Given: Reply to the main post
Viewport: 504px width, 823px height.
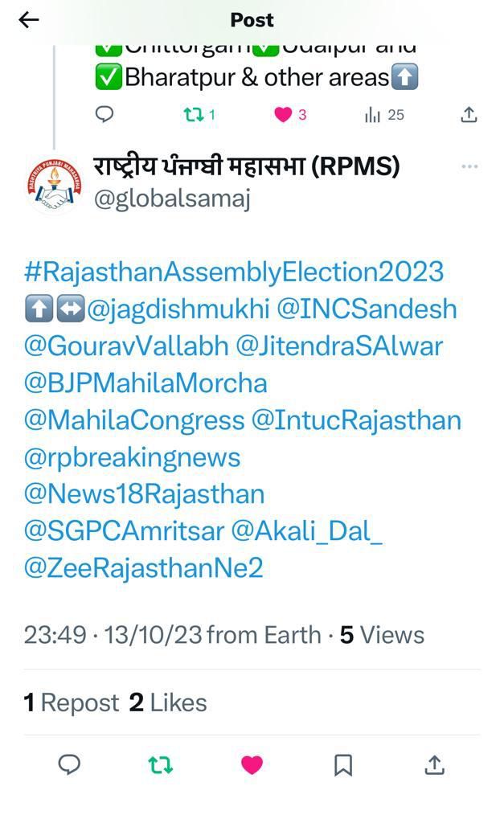Looking at the screenshot, I should click(x=70, y=764).
